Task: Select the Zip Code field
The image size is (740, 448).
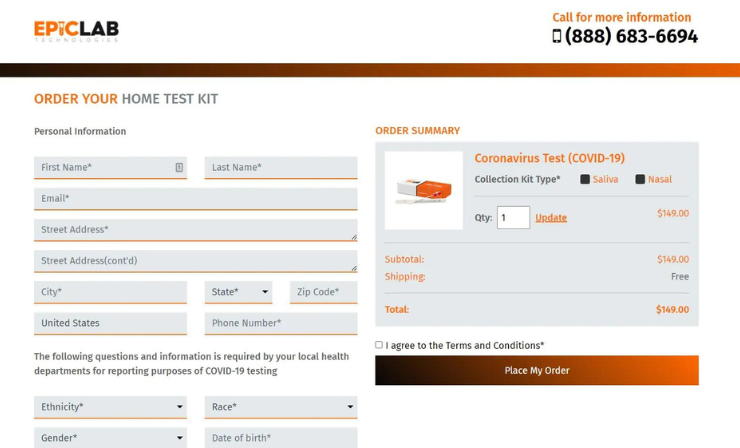Action: pos(323,292)
